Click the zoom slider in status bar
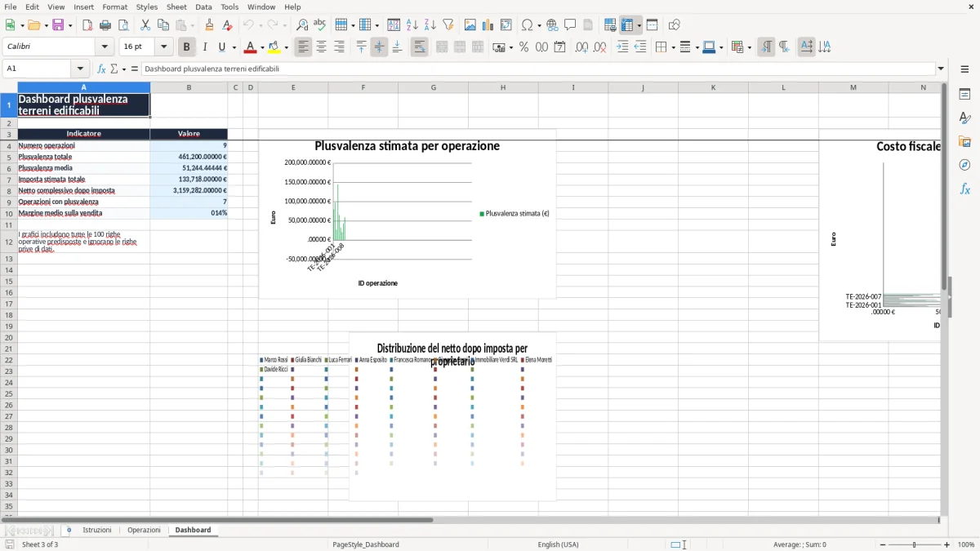Screen dimensions: 980x551 click(x=914, y=544)
